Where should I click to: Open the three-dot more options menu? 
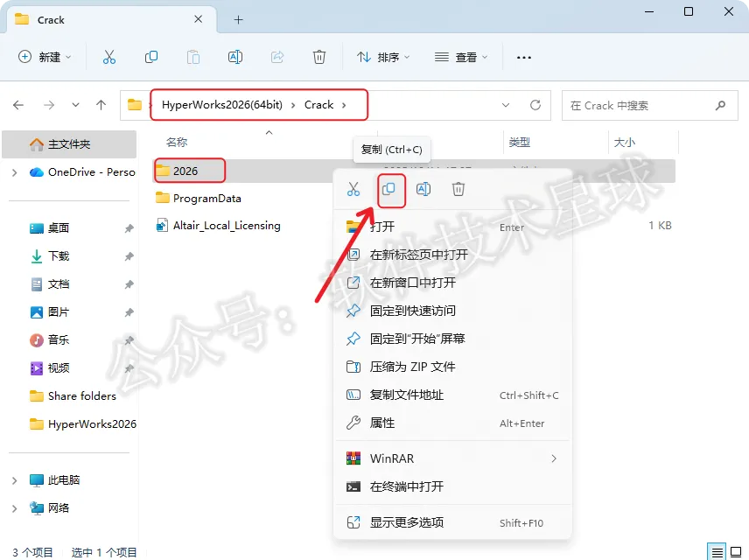(524, 58)
